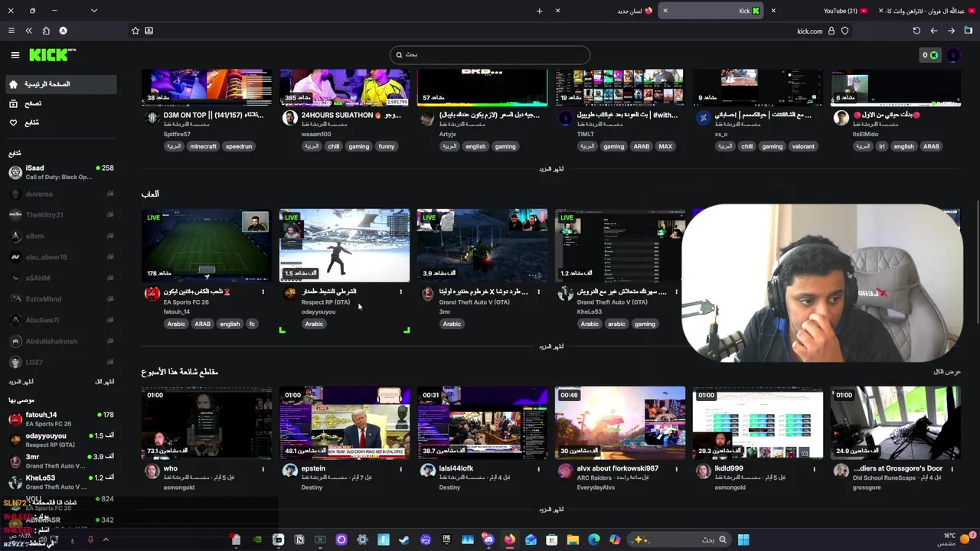Click the site lock icon beside kick.com
Viewport: 980px width, 551px height.
tap(831, 31)
